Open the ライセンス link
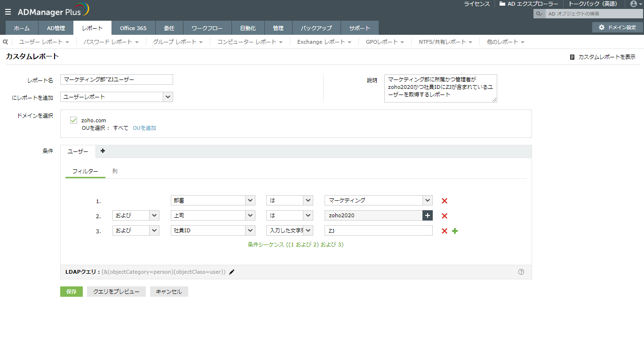The image size is (644, 364). pyautogui.click(x=477, y=4)
